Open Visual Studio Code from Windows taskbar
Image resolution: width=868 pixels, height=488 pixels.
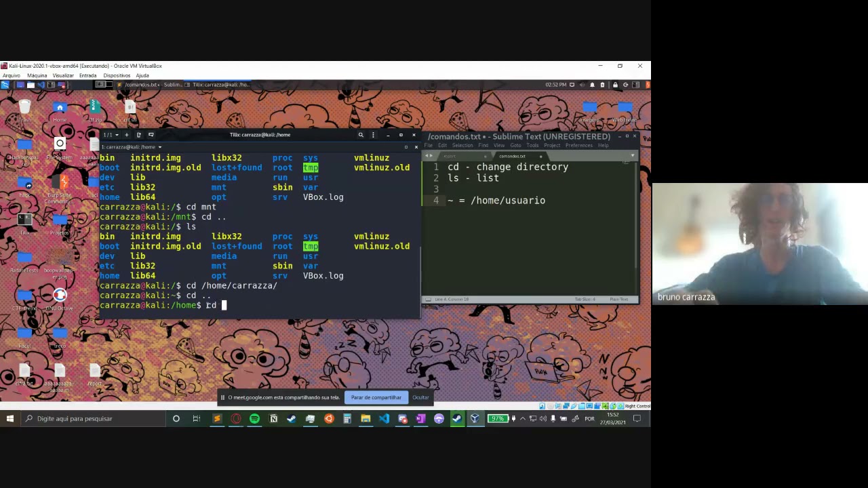tap(384, 418)
